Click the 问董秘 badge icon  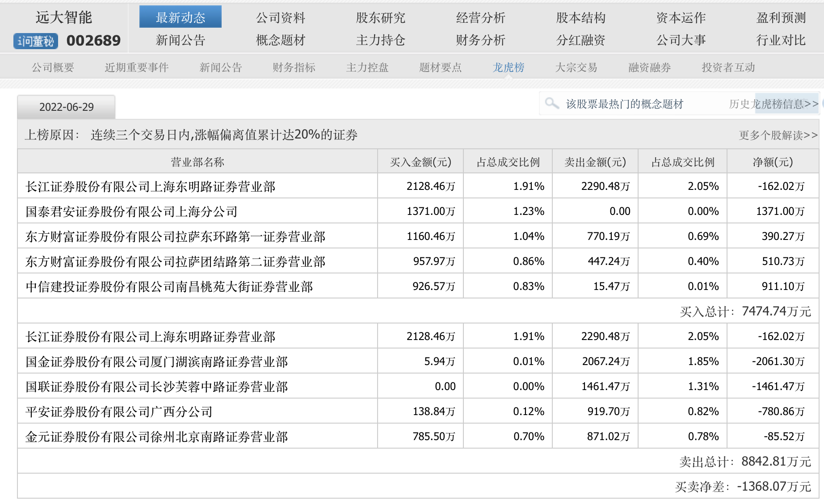coord(36,41)
